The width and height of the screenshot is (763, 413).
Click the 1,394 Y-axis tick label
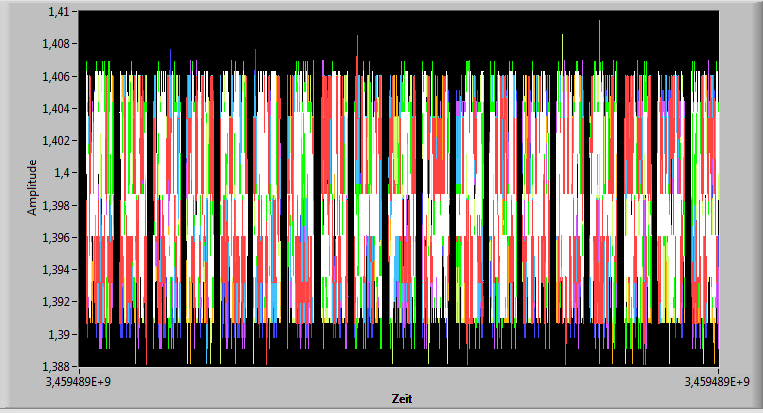tap(56, 269)
